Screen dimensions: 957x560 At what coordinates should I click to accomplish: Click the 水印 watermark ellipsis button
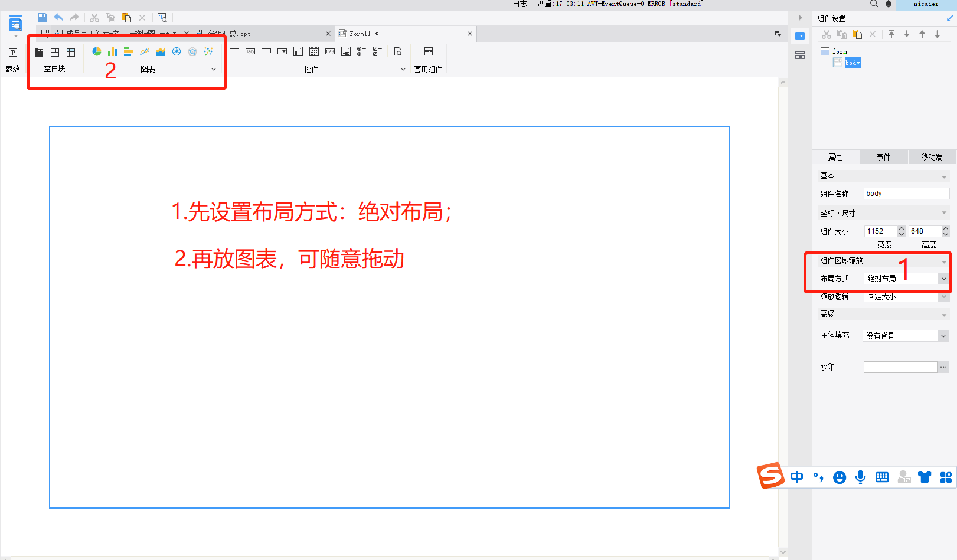943,367
